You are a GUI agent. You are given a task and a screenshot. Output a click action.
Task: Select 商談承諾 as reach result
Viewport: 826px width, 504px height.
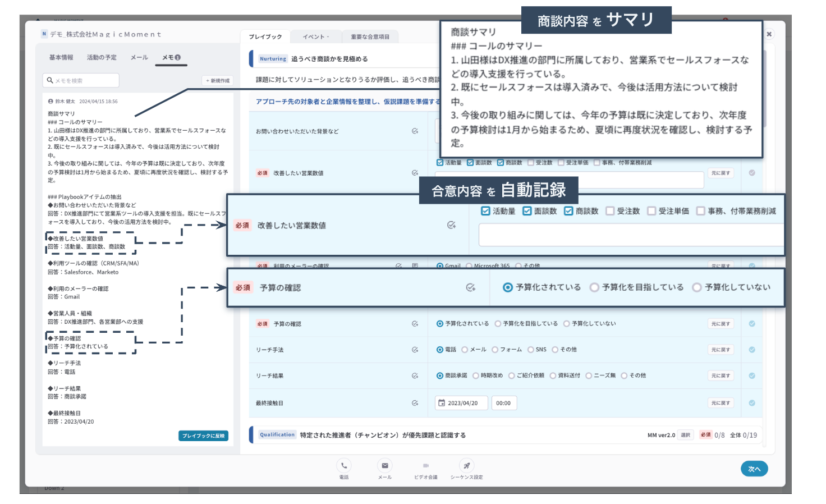coord(440,375)
